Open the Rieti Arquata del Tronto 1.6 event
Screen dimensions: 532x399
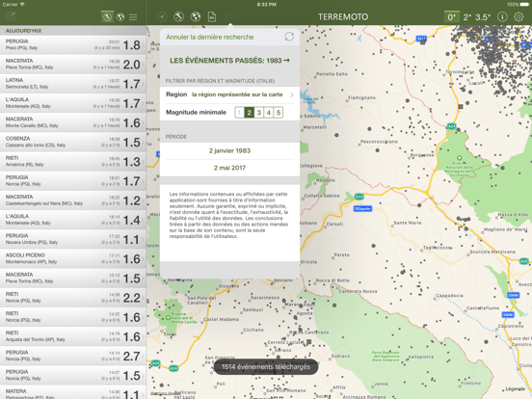click(73, 336)
